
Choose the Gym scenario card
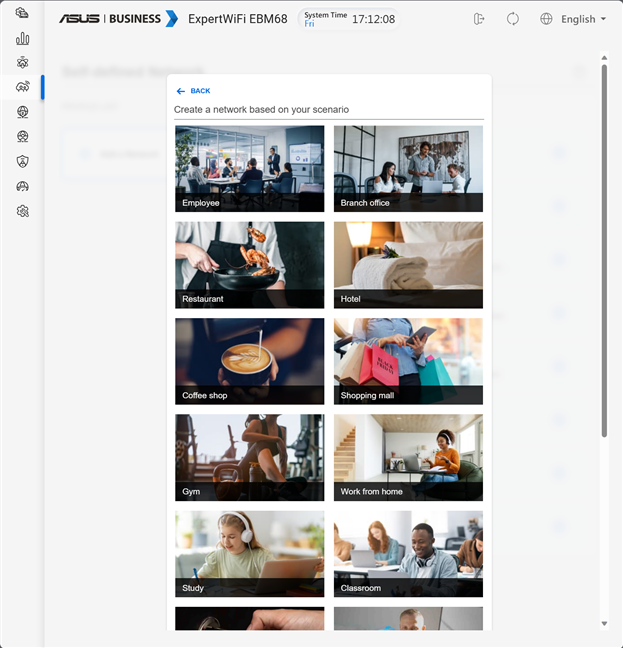pyautogui.click(x=250, y=457)
